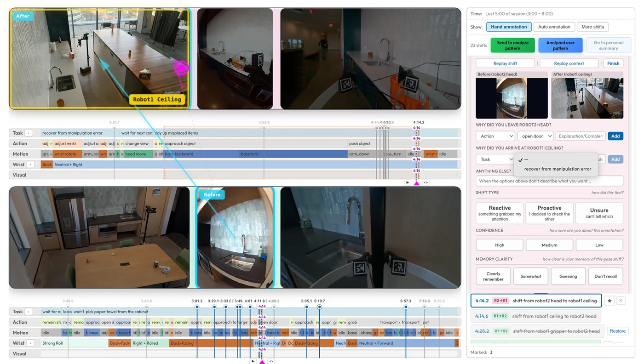The width and height of the screenshot is (644, 364).
Task: Click the Explanation/Complement text field
Action: point(581,136)
